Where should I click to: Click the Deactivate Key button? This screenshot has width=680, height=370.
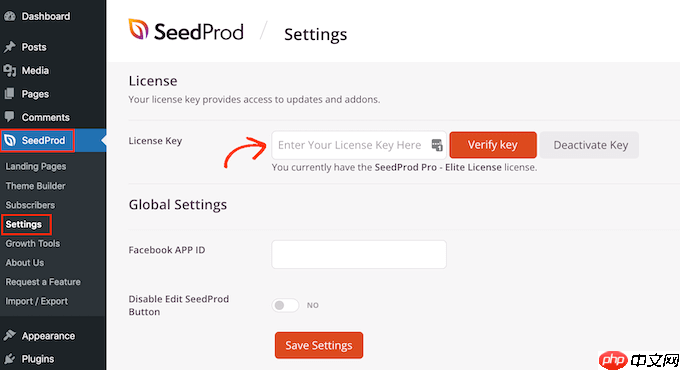(590, 145)
